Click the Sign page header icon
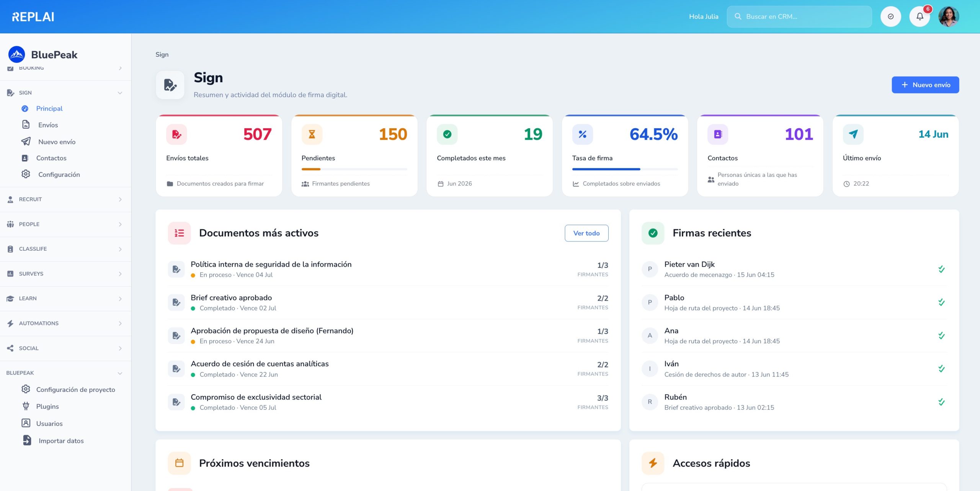This screenshot has height=491, width=980. coord(170,85)
